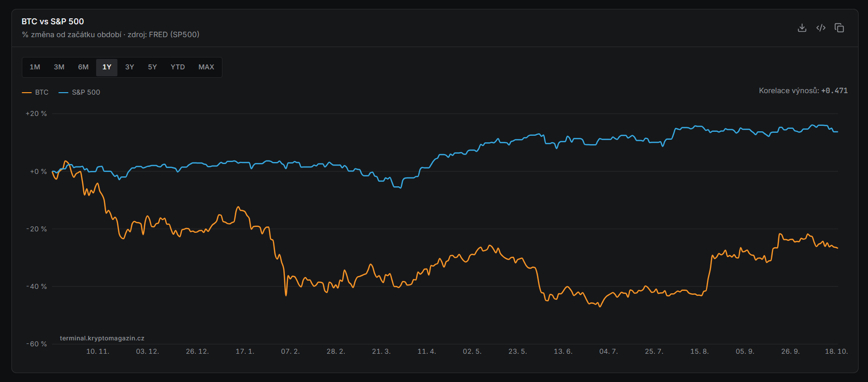Show year-to-date with YTD
This screenshot has width=868, height=382.
point(178,67)
